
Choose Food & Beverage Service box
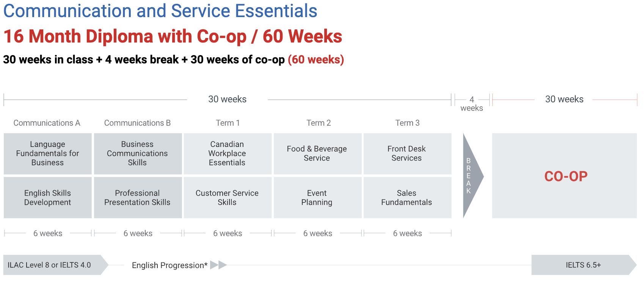coord(317,154)
